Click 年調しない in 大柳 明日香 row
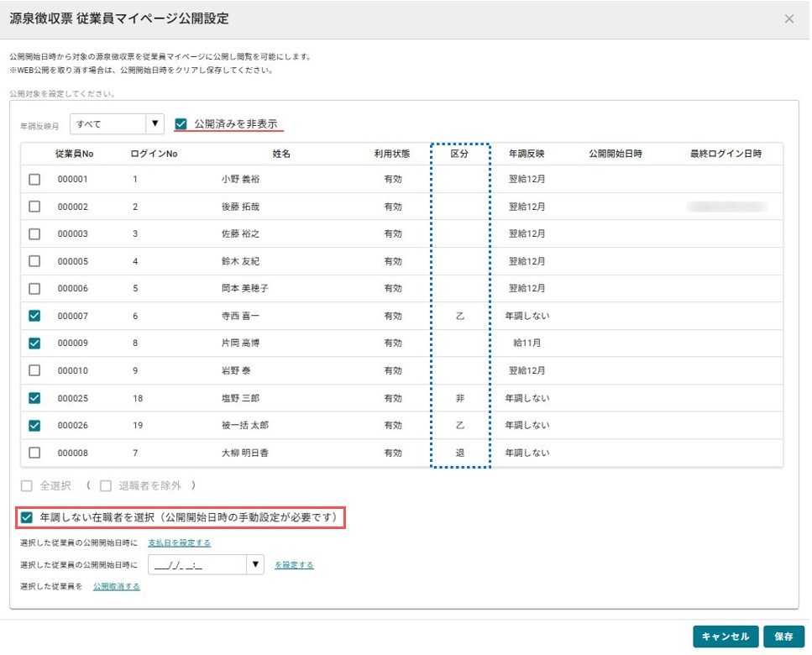 tap(527, 453)
